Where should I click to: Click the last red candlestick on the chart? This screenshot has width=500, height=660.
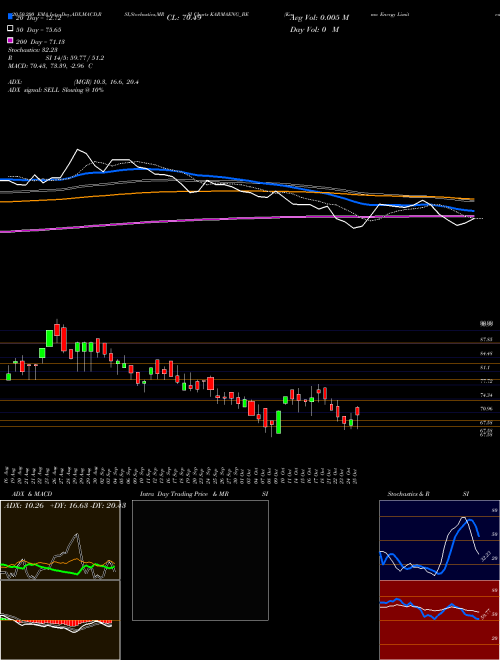[x=357, y=411]
